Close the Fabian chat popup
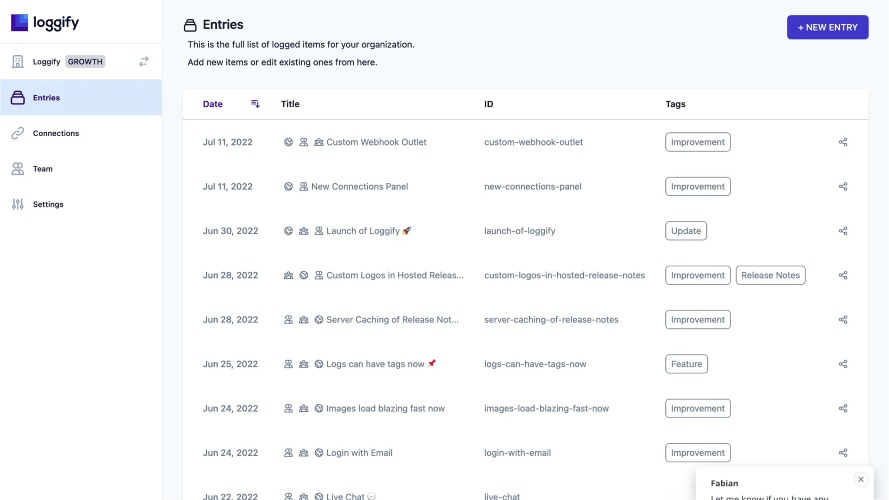889x500 pixels. tap(861, 479)
